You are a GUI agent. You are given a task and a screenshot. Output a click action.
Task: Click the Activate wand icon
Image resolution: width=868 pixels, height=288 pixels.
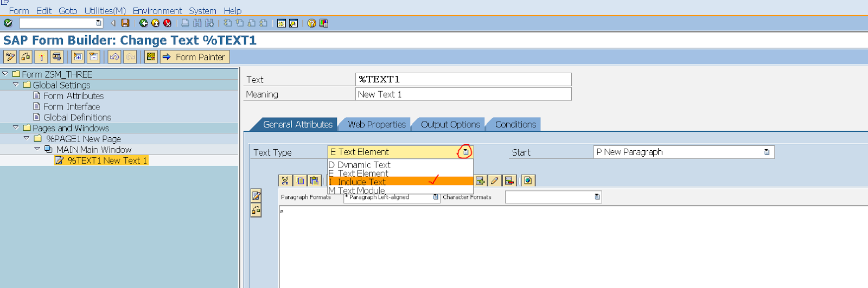click(x=41, y=56)
